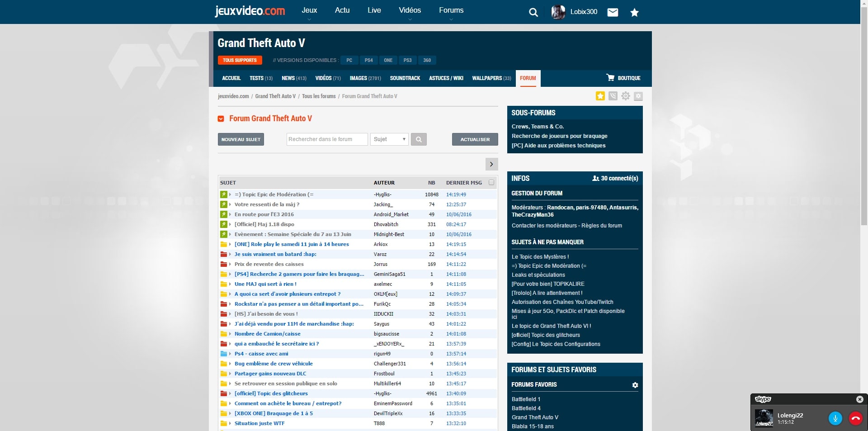Image resolution: width=868 pixels, height=431 pixels.
Task: Open the round gear forum settings icon
Action: pyautogui.click(x=626, y=96)
